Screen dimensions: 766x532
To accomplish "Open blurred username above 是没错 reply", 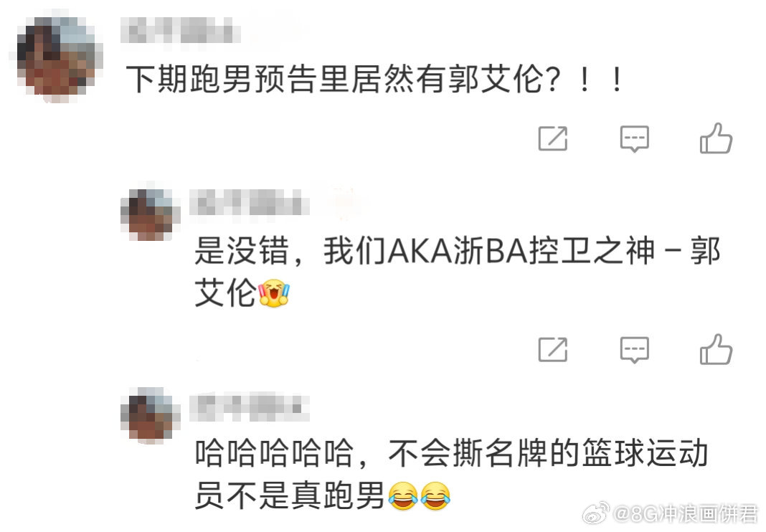I will coord(250,202).
